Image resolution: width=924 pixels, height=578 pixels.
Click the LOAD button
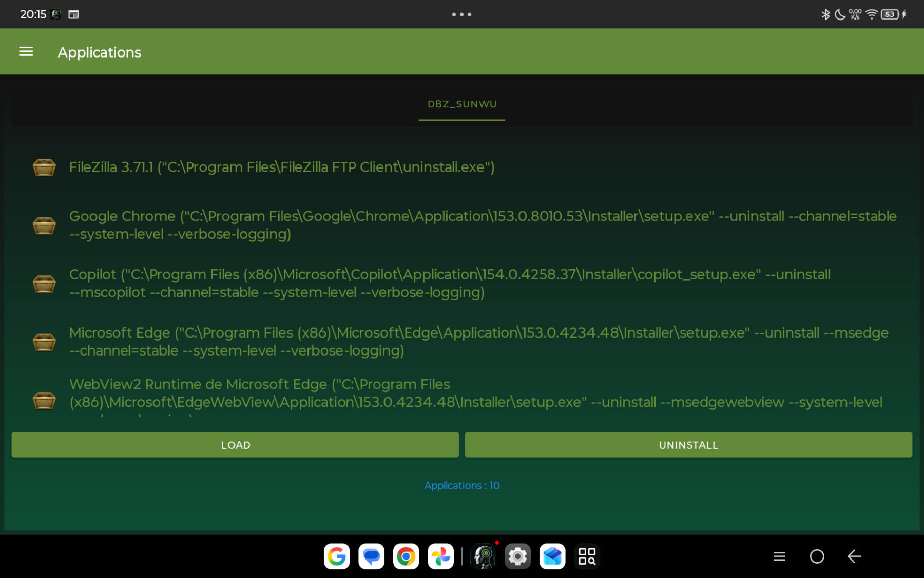click(235, 445)
